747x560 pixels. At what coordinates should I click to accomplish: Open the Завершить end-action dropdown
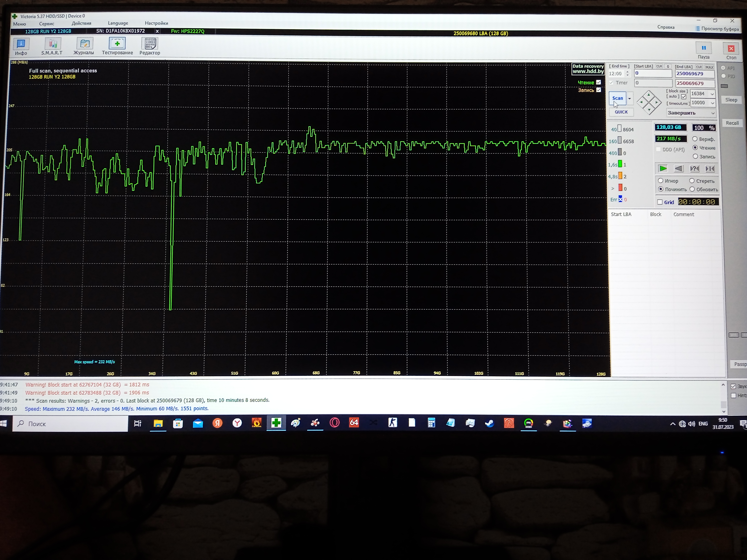[x=691, y=113]
